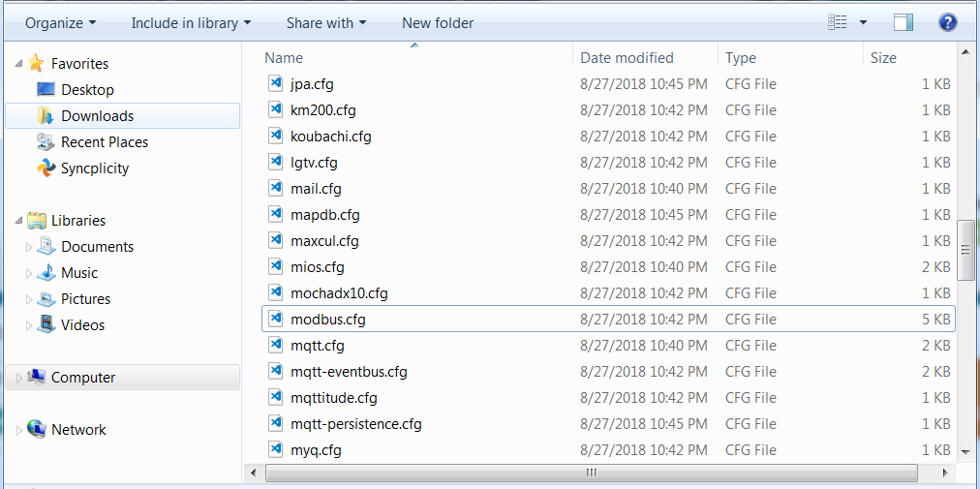Open the Share with dropdown
The width and height of the screenshot is (980, 489).
tap(325, 22)
